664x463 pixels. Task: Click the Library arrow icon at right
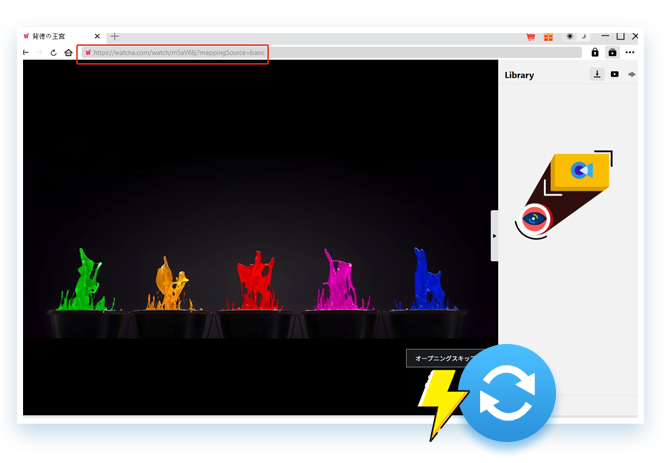[x=632, y=75]
